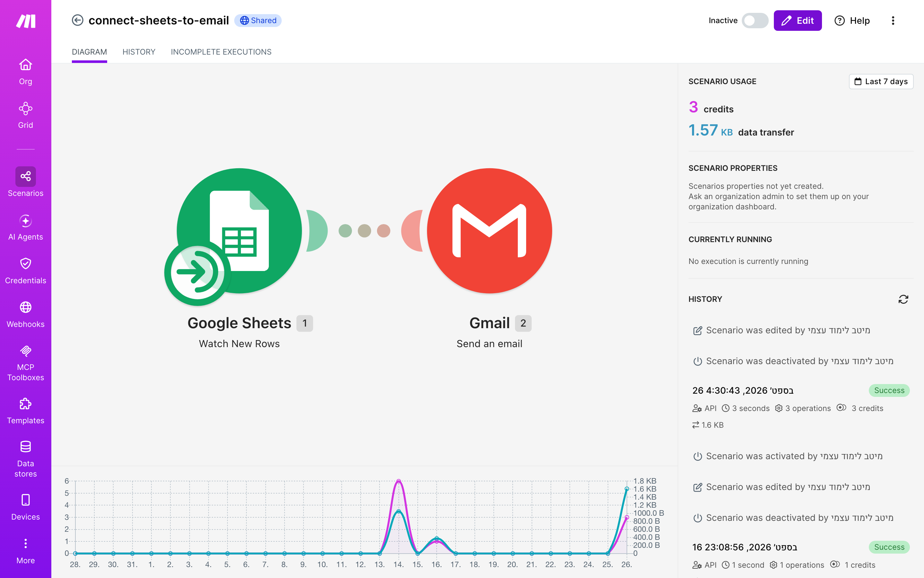Click the first 'Scenario was edited by' entry

click(782, 330)
